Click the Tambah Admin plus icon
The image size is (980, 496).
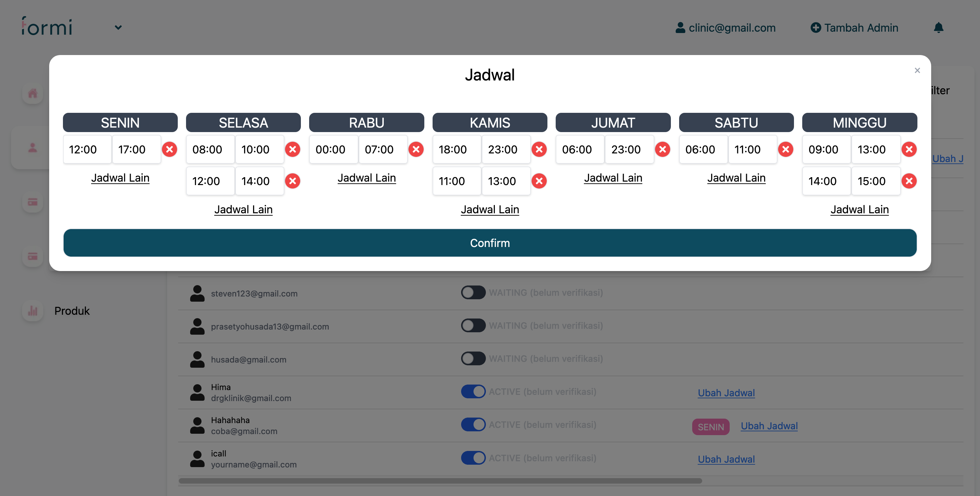click(x=816, y=28)
